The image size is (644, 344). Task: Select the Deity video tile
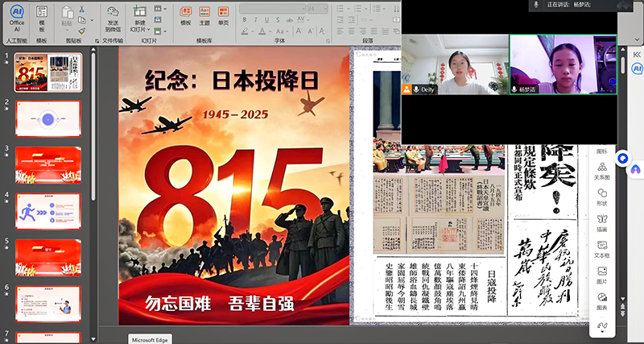[455, 64]
